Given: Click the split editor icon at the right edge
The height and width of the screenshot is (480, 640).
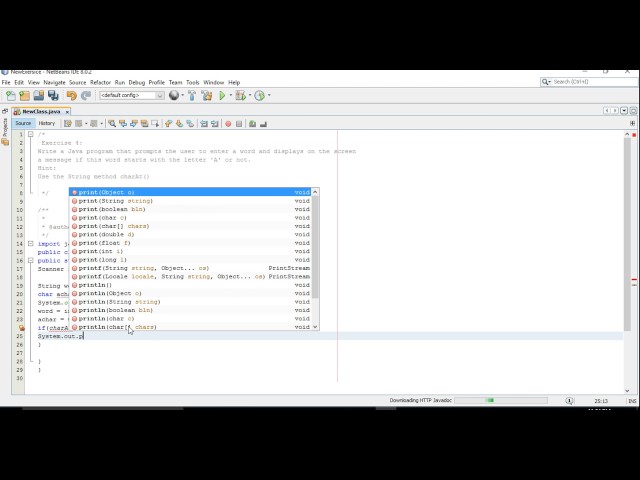Looking at the screenshot, I should point(632,123).
